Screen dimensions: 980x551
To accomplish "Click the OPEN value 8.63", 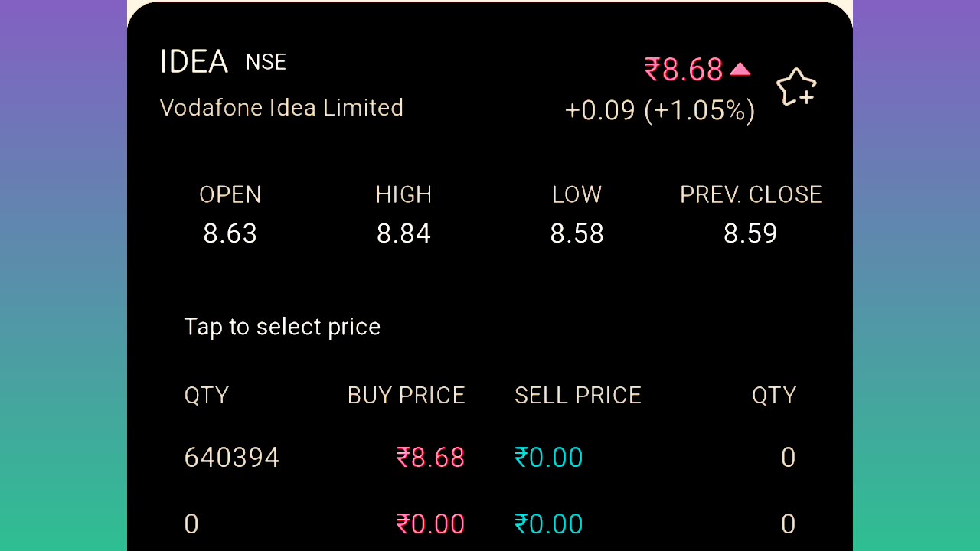I will pos(230,233).
